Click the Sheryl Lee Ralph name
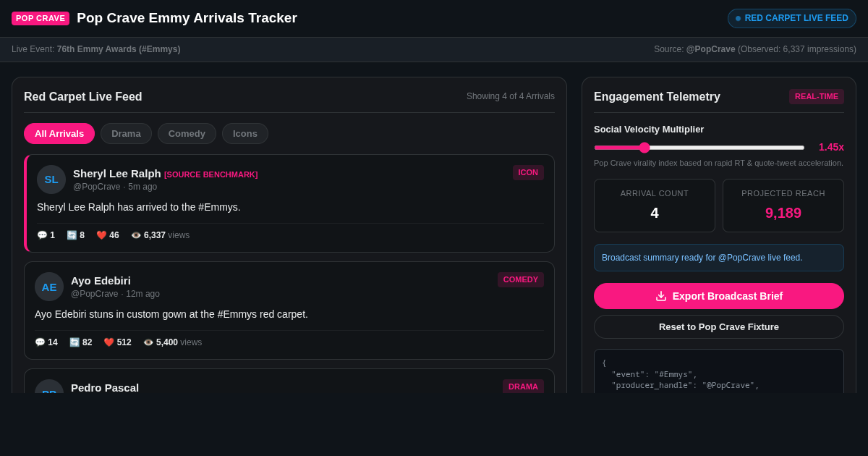The image size is (868, 456). coord(117,173)
